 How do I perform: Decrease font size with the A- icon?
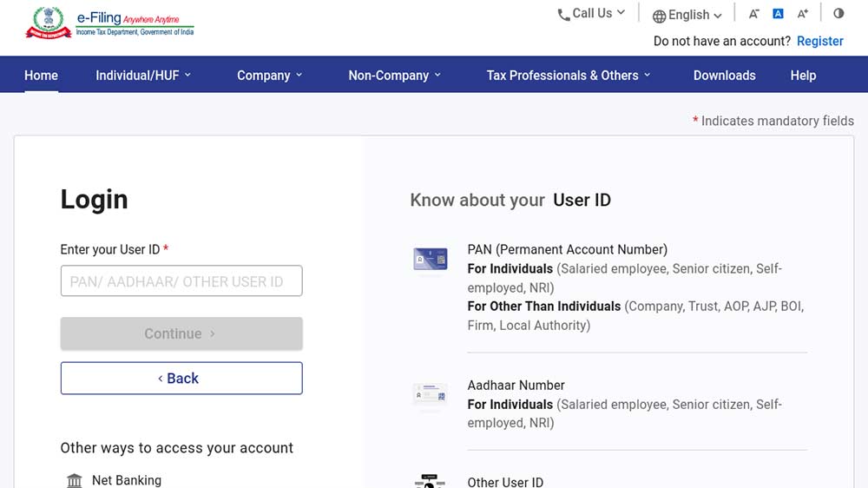click(753, 14)
